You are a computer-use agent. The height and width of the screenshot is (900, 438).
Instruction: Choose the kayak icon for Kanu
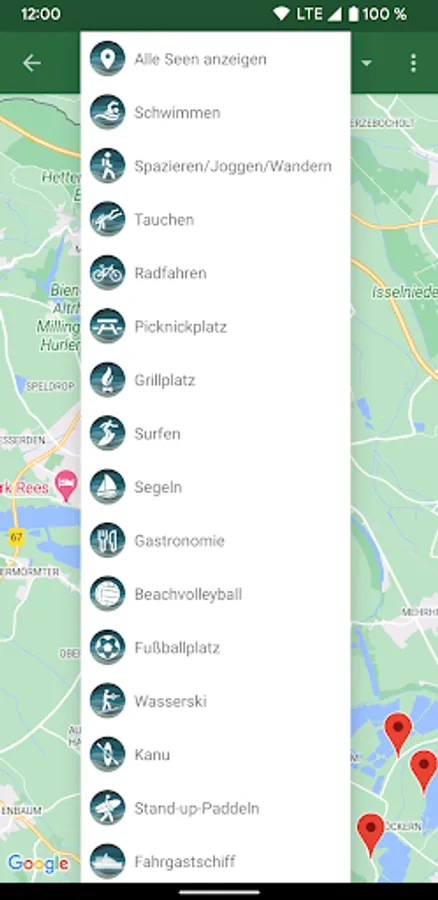[107, 754]
